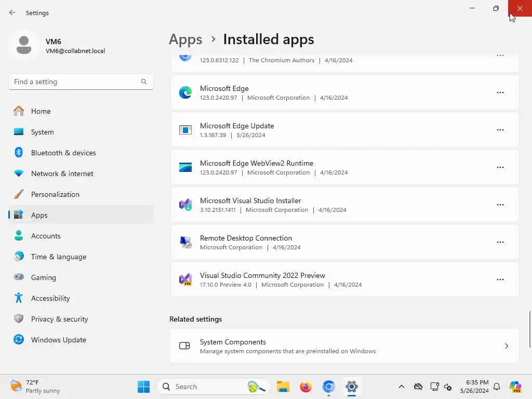
Task: Open Personalization settings
Action: [81, 194]
